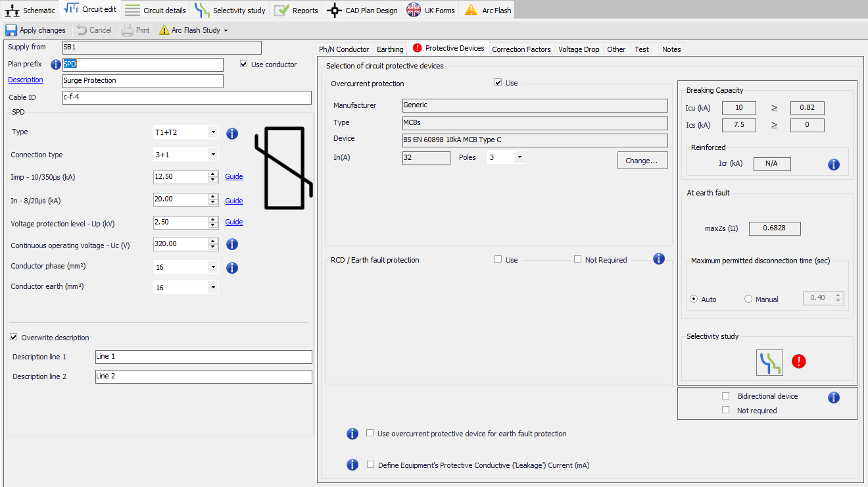This screenshot has height=487, width=868.
Task: Click info icon beside Plan prefix
Action: pyautogui.click(x=56, y=64)
